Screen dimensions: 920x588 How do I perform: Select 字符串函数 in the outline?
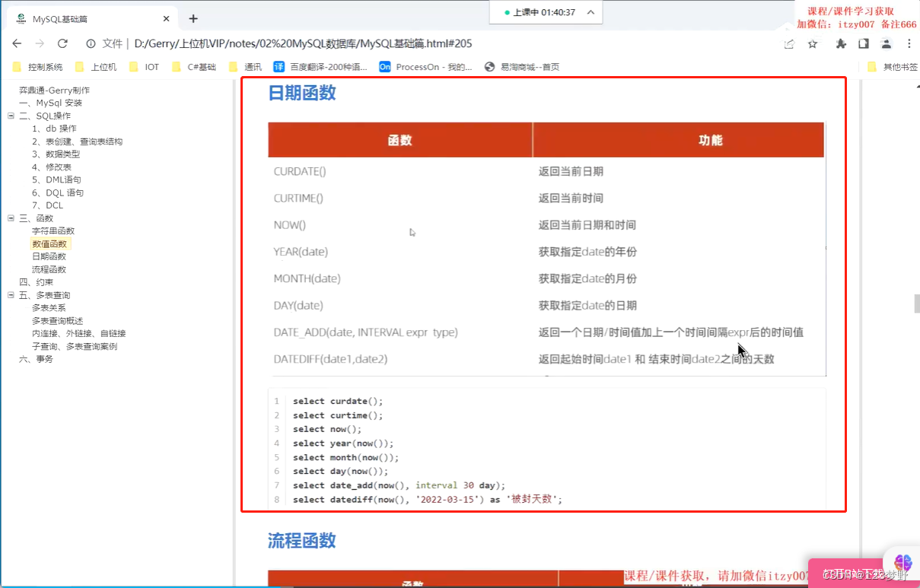[53, 231]
